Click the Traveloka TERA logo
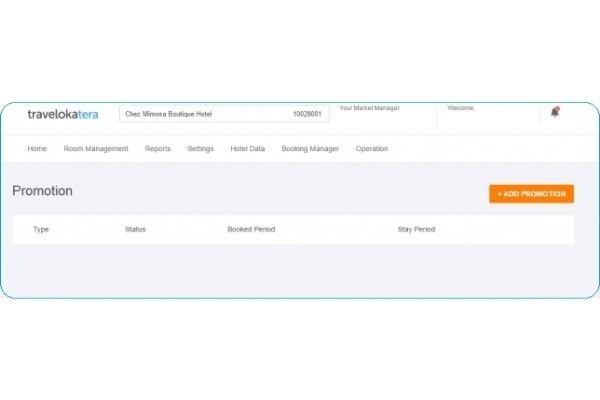 coord(64,114)
